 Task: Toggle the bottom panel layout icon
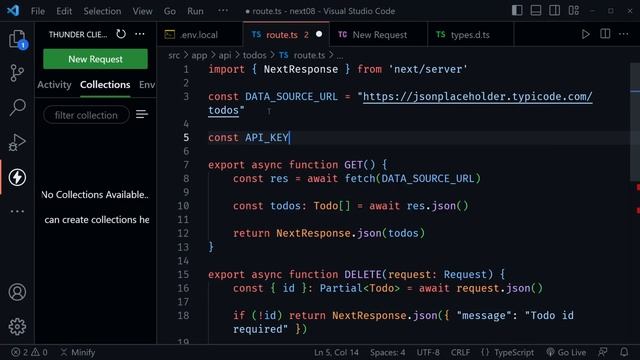click(x=536, y=11)
